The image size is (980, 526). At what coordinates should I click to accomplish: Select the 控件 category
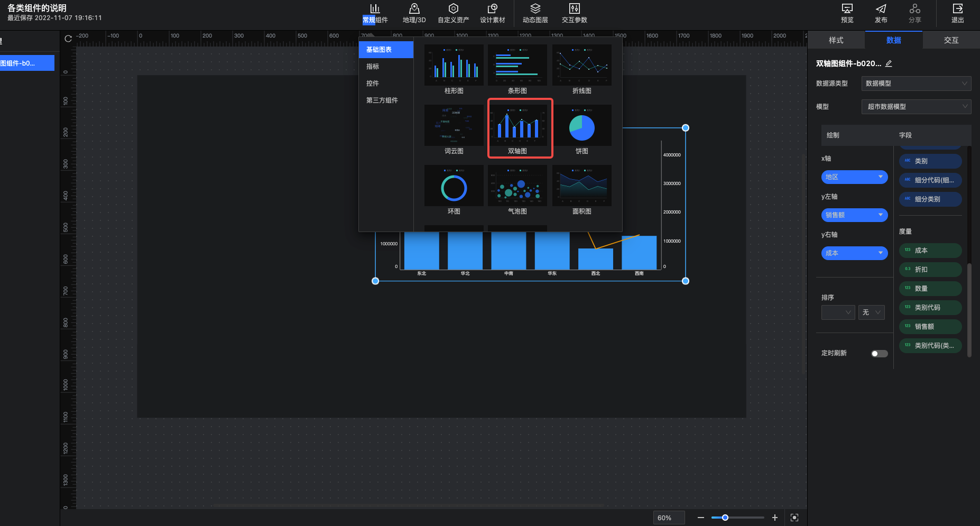coord(386,84)
